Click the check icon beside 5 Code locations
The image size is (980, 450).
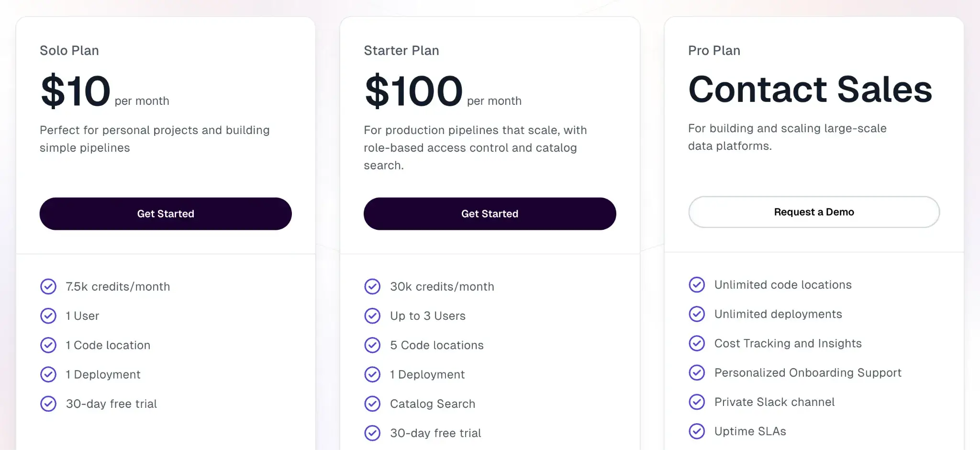[x=372, y=345]
